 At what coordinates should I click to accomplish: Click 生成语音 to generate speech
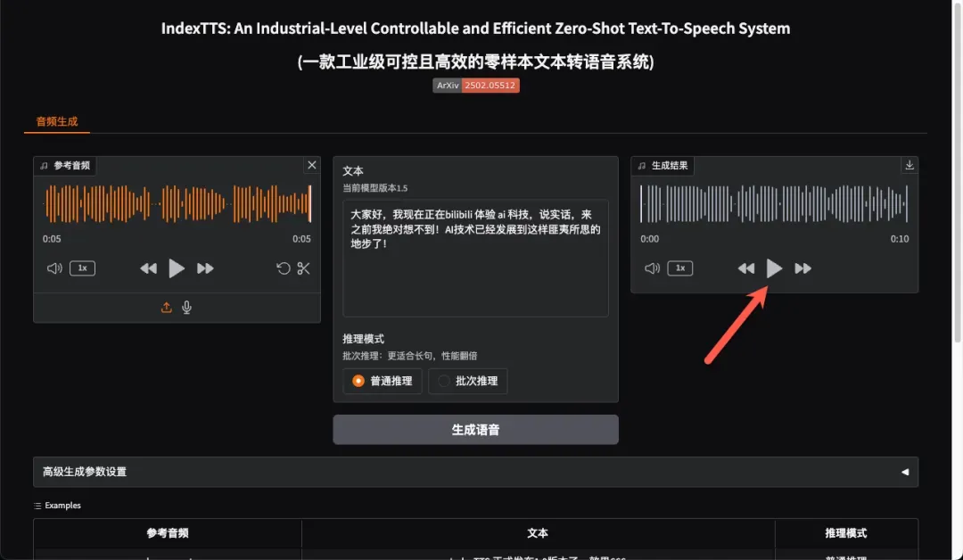[x=475, y=429]
